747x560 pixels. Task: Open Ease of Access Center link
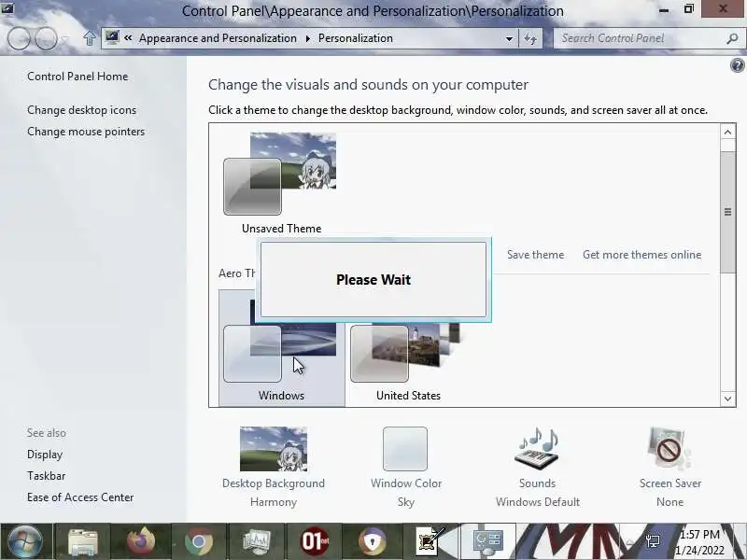(x=80, y=497)
